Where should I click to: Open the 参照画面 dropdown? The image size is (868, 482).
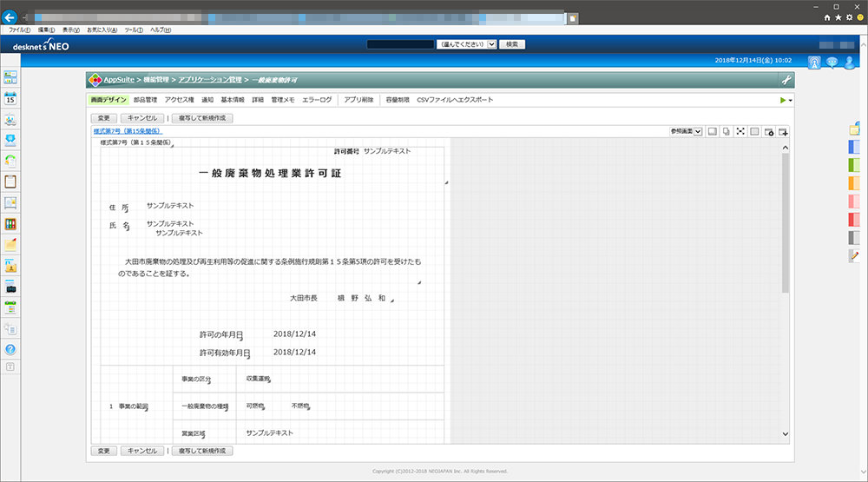tap(686, 131)
